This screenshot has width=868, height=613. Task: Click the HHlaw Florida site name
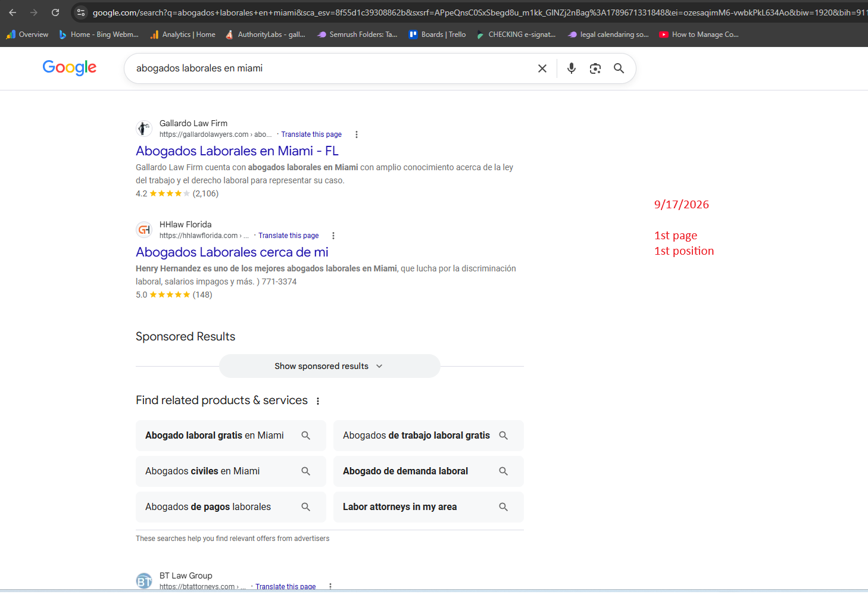coord(186,224)
